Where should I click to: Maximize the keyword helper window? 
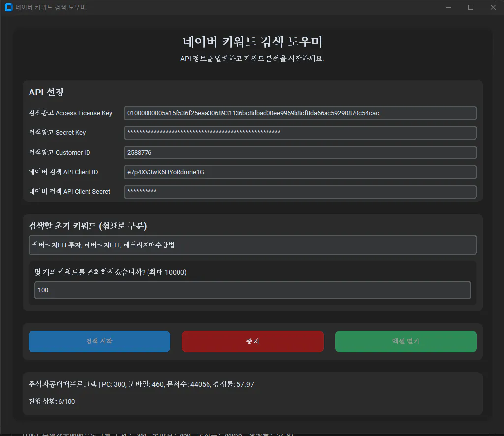pyautogui.click(x=471, y=7)
